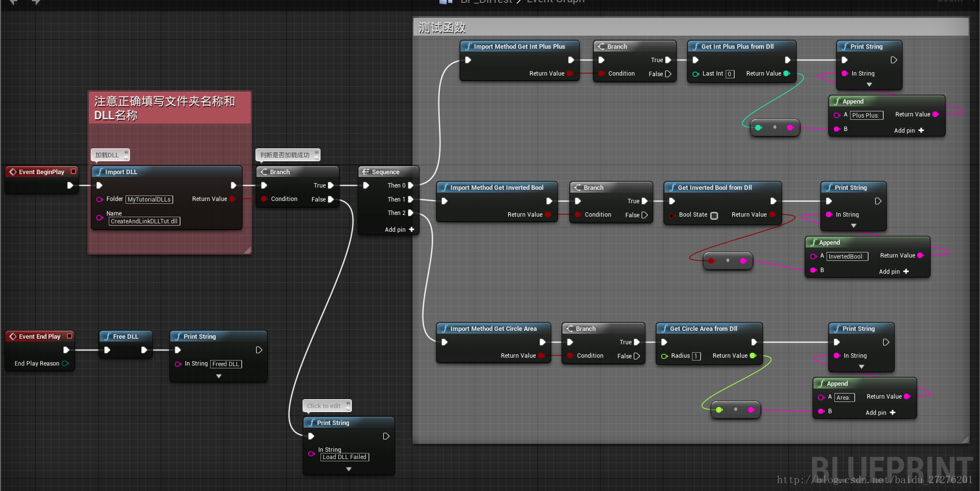
Task: Click the Last Int value field
Action: coord(730,74)
